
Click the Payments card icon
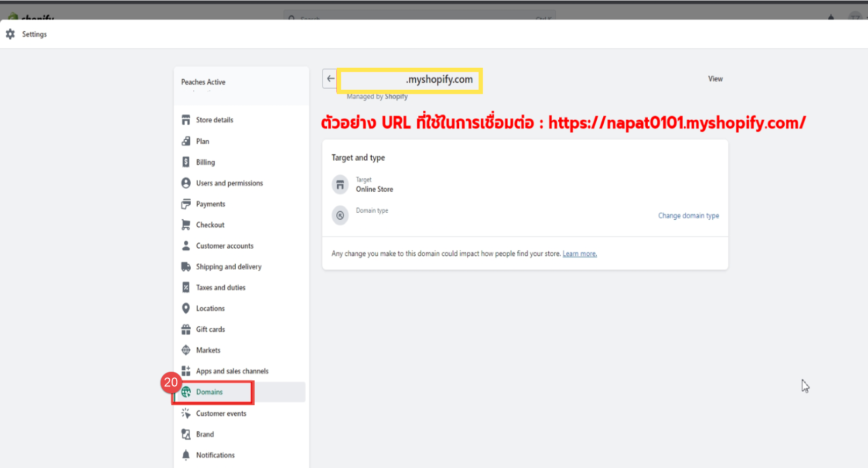pos(186,204)
